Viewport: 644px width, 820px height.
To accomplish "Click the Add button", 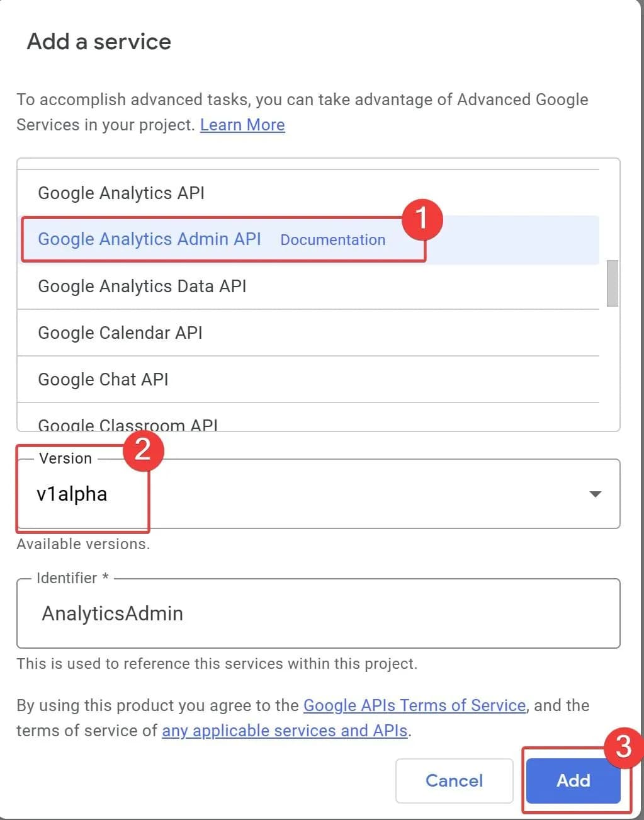I will [573, 780].
